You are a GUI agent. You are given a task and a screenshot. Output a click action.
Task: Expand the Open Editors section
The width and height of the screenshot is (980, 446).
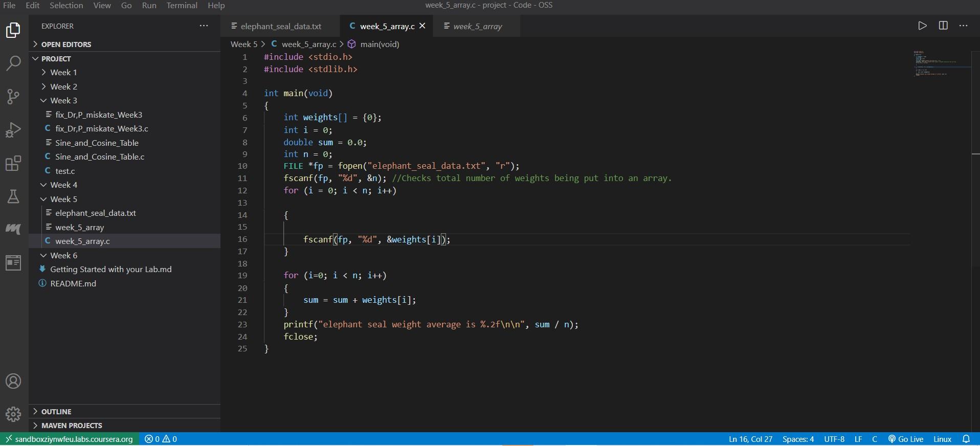66,44
